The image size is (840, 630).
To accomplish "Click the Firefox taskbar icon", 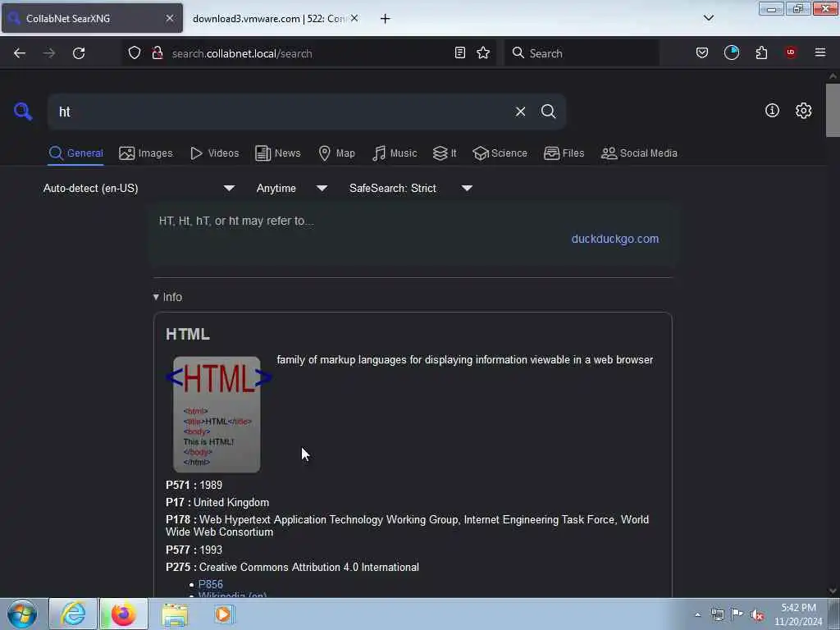I will pyautogui.click(x=123, y=614).
